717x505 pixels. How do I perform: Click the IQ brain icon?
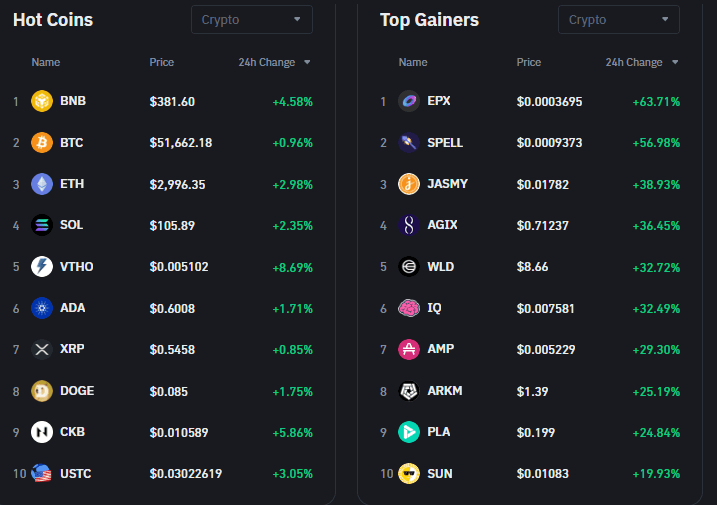(409, 308)
